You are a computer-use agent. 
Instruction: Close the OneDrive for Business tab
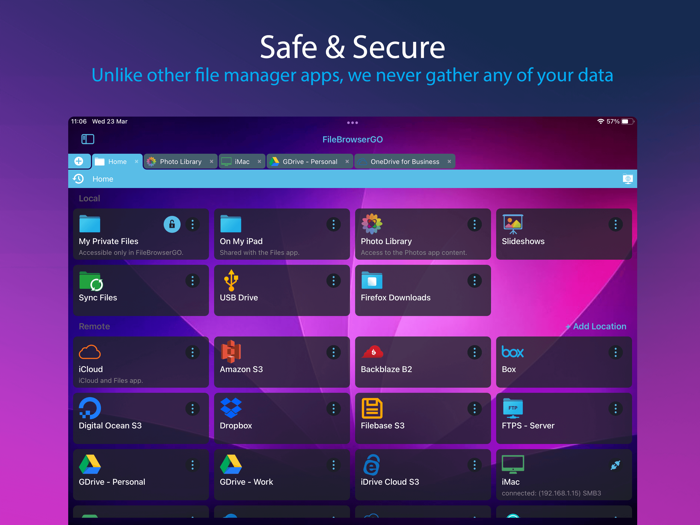tap(449, 162)
